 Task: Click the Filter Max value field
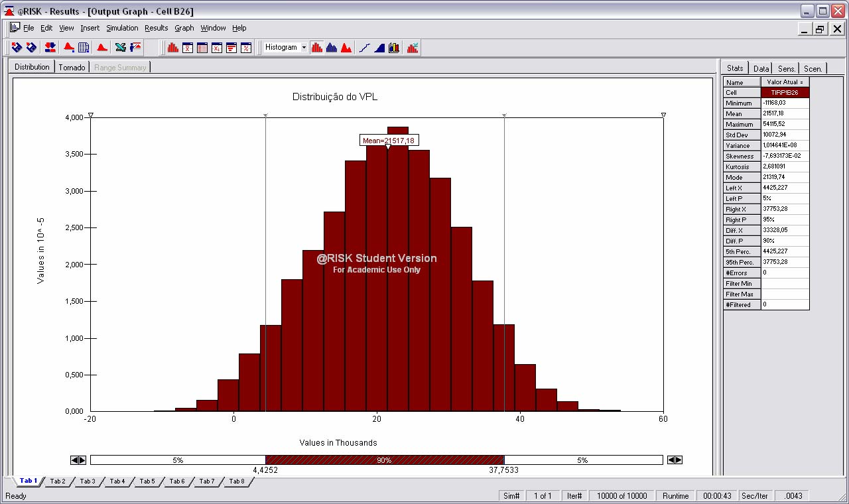(x=785, y=294)
